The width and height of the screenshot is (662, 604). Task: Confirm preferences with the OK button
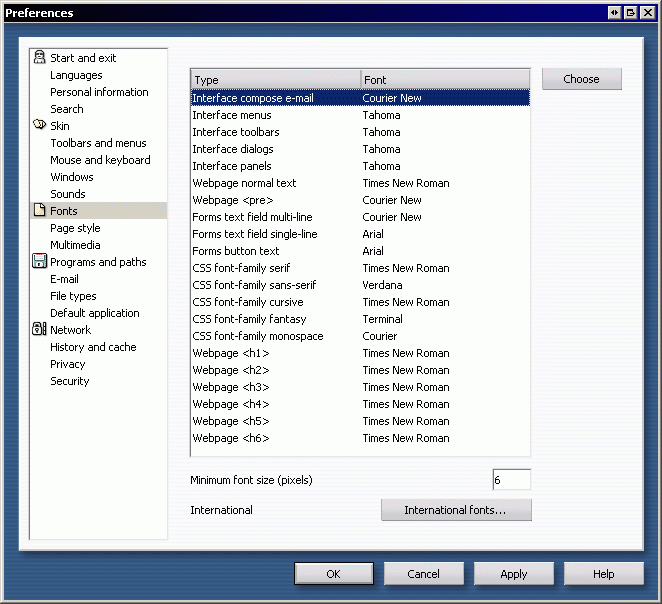(x=334, y=574)
